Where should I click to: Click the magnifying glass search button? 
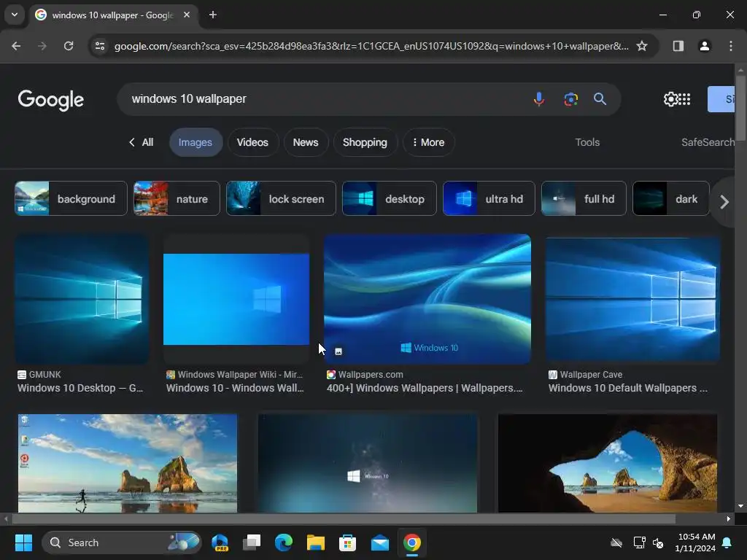[600, 99]
